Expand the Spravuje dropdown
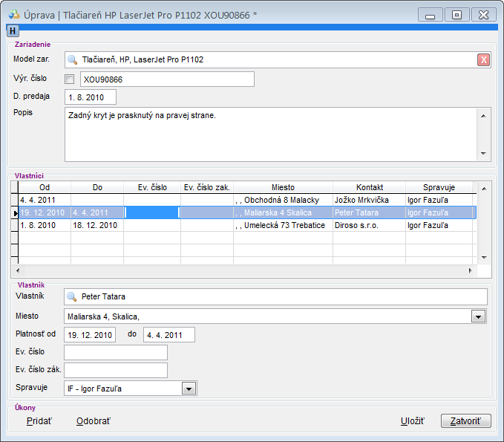The width and height of the screenshot is (504, 442). coord(189,388)
